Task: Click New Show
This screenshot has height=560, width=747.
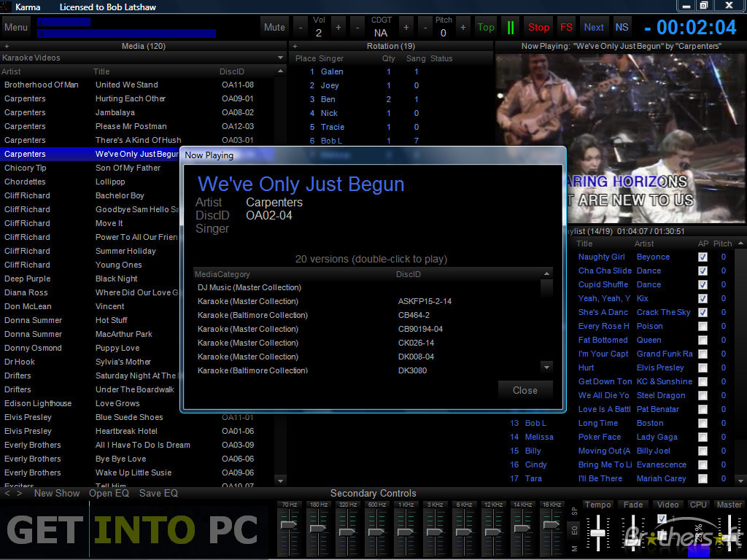Action: coord(57,494)
